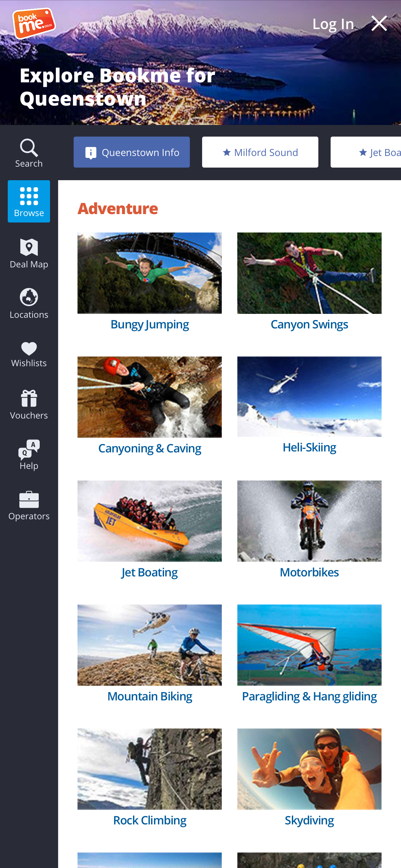Open the Vouchers gift icon
This screenshot has height=868, width=401.
pos(29,398)
